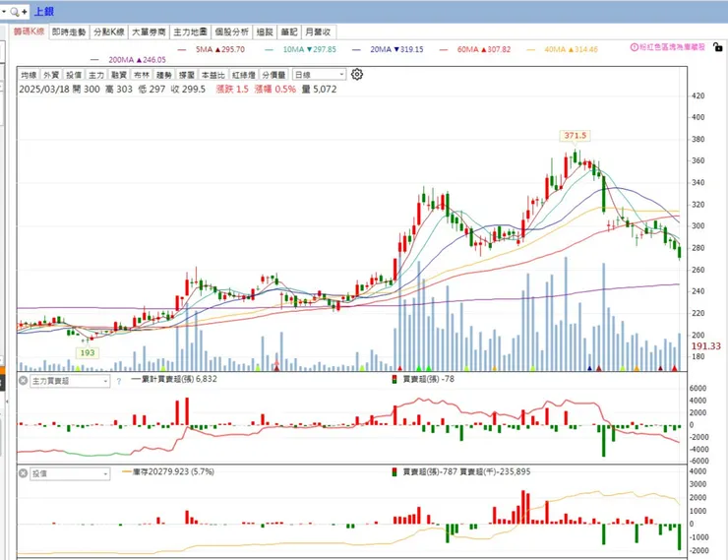Open the small arrow dropdown before the magnifier
Image resolution: width=728 pixels, height=560 pixels.
[x=4, y=12]
